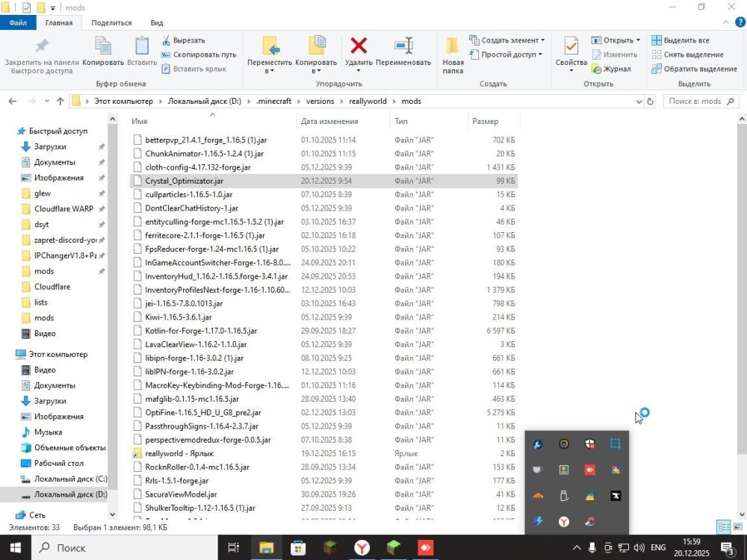The image size is (747, 560).
Task: Select Рабочий стол in sidebar
Action: click(x=58, y=464)
